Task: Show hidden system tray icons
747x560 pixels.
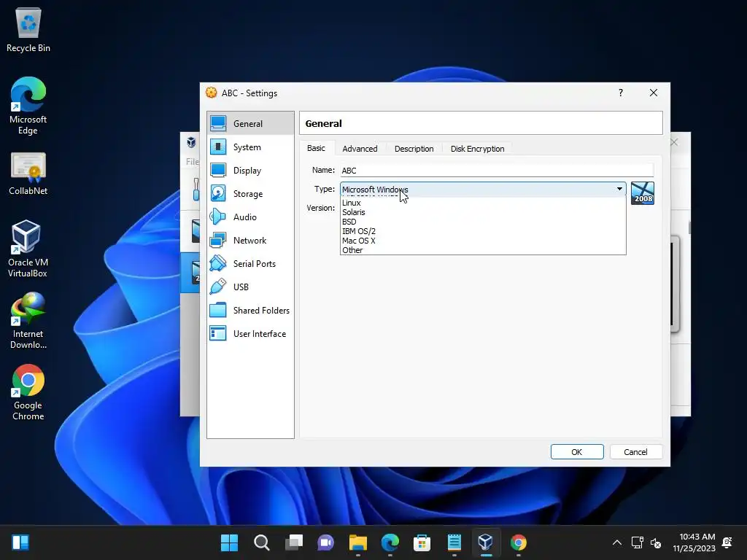Action: 617,542
